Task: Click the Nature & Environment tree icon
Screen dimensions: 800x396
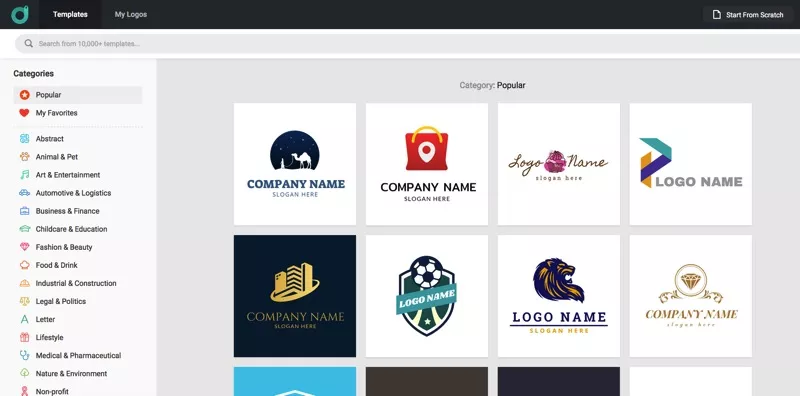Action: pyautogui.click(x=24, y=374)
